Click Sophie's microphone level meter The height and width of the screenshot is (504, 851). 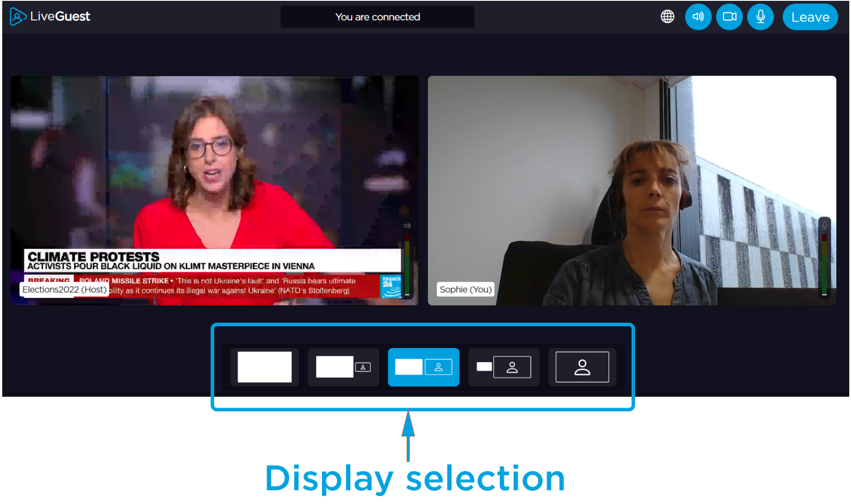(x=824, y=265)
